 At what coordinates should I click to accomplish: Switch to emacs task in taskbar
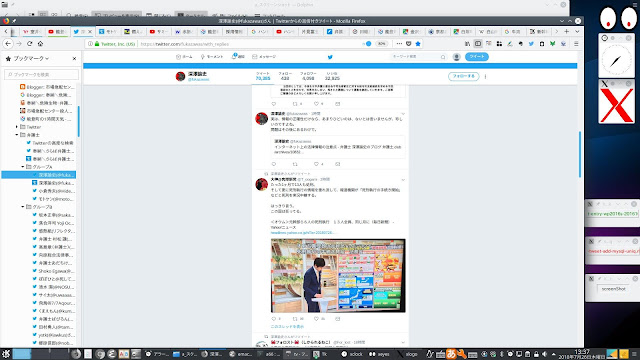click(x=241, y=354)
